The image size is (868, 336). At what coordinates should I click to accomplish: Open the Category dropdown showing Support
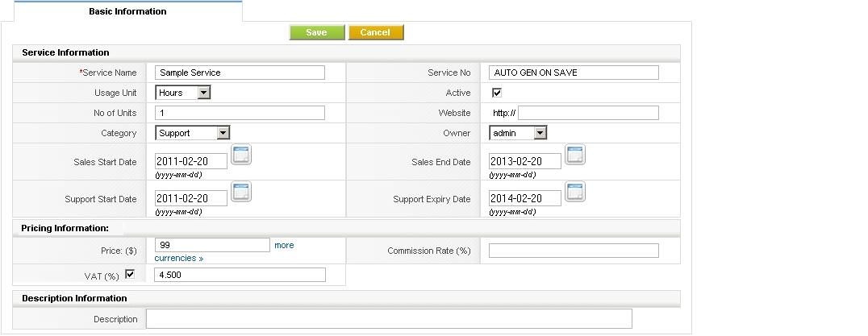(x=192, y=133)
